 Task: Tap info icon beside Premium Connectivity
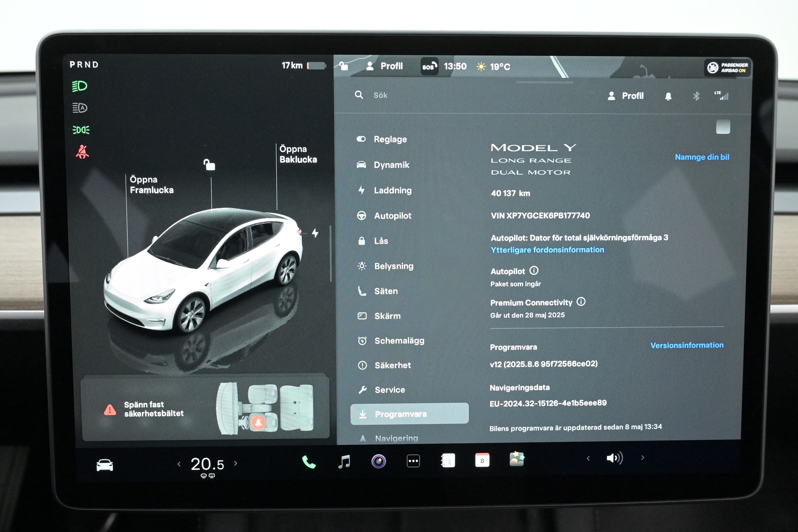[581, 302]
